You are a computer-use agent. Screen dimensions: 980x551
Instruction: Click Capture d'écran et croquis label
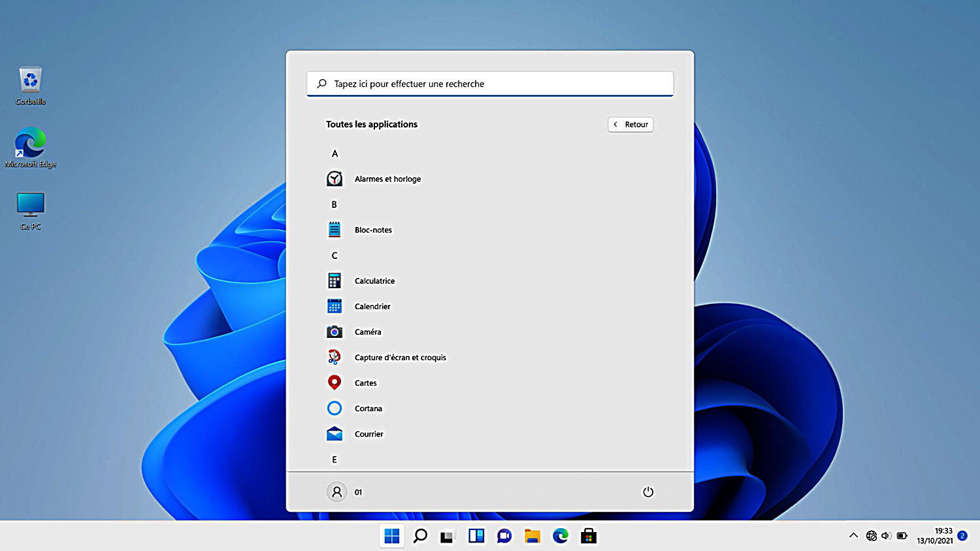click(400, 357)
